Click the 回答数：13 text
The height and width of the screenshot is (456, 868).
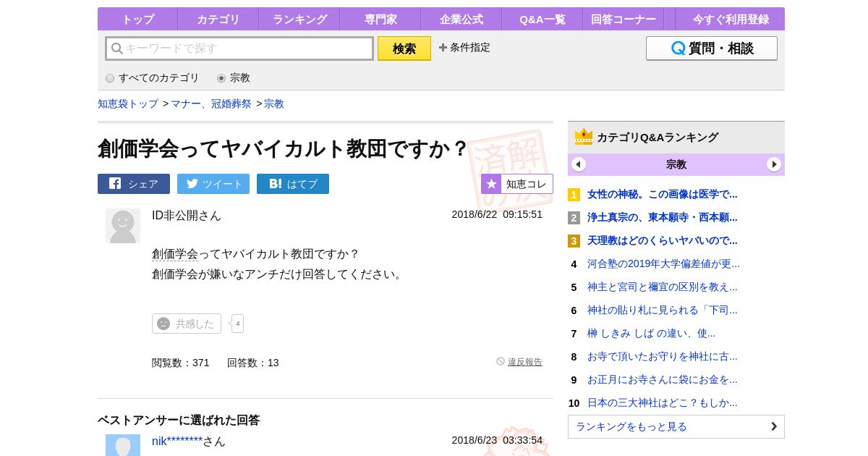253,363
